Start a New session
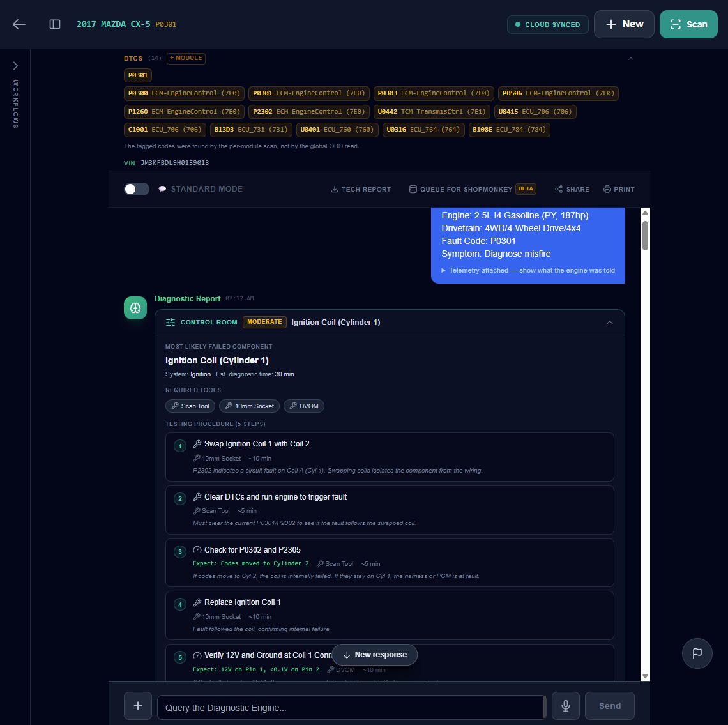728x725 pixels. [624, 24]
